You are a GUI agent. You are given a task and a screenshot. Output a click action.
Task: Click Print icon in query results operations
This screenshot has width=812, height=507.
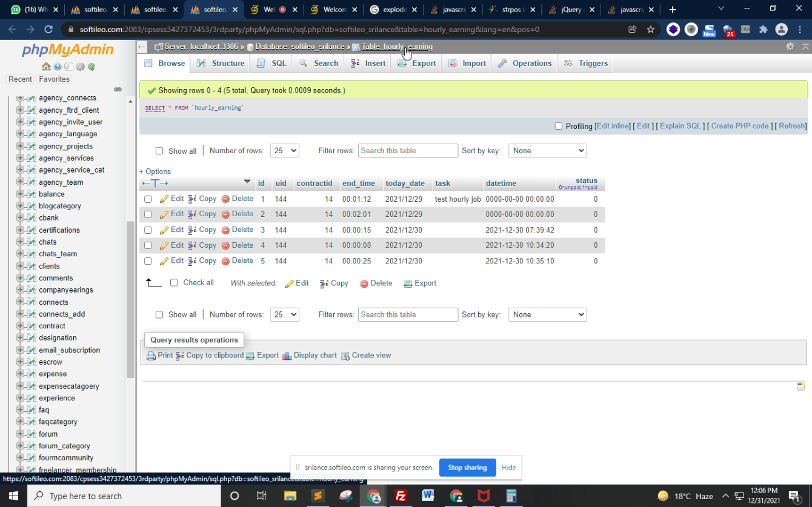[151, 356]
